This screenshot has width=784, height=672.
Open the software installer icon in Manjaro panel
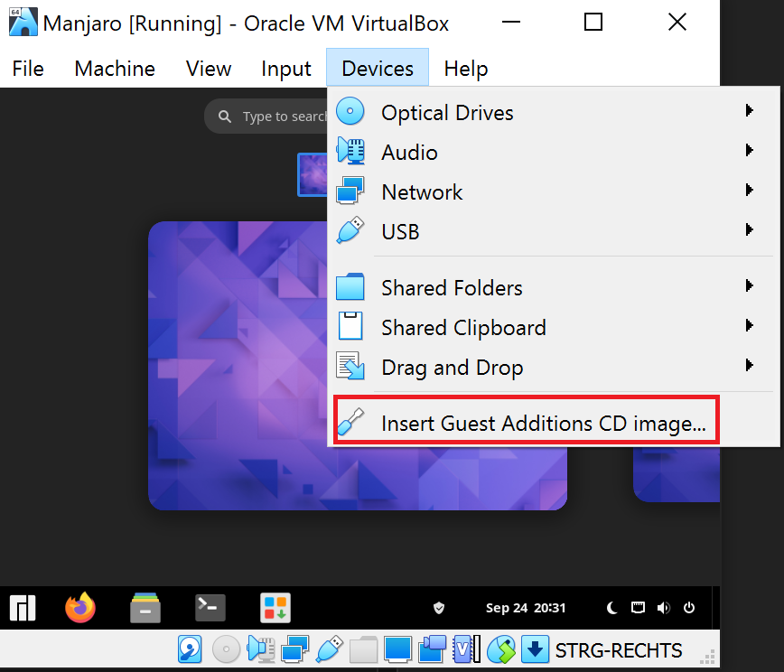[275, 608]
